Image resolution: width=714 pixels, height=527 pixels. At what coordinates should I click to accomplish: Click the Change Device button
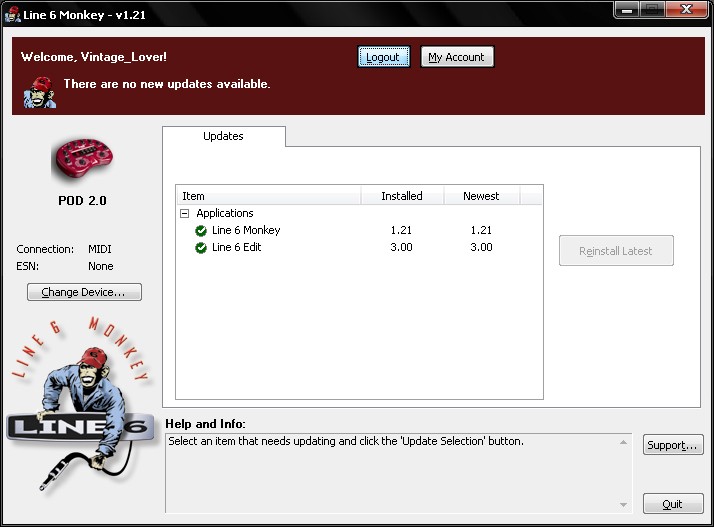coord(84,292)
